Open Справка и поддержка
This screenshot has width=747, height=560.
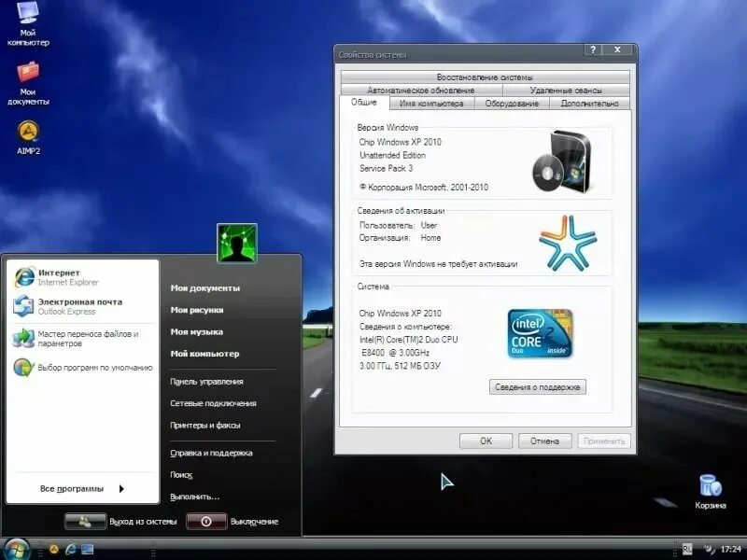point(211,453)
